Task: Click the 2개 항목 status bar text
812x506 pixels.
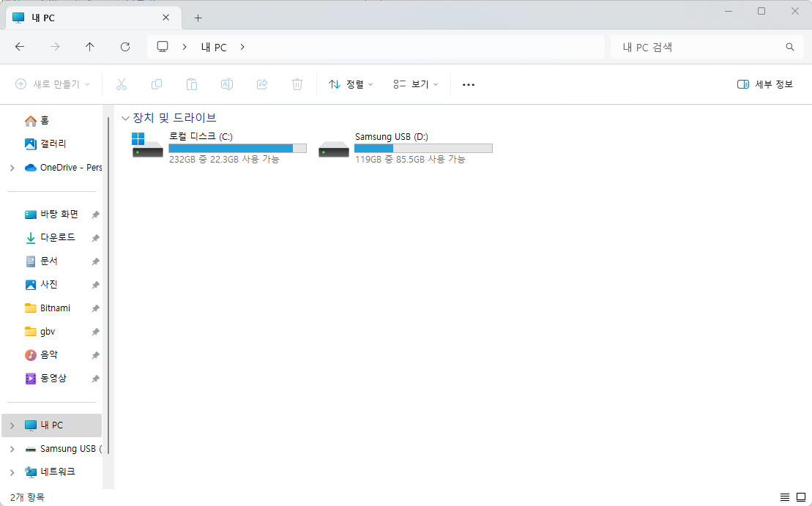Action: tap(27, 497)
